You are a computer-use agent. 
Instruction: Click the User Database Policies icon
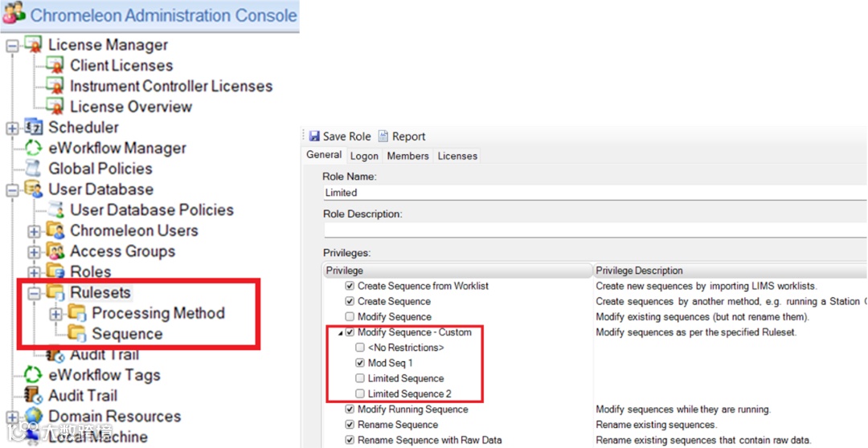55,210
